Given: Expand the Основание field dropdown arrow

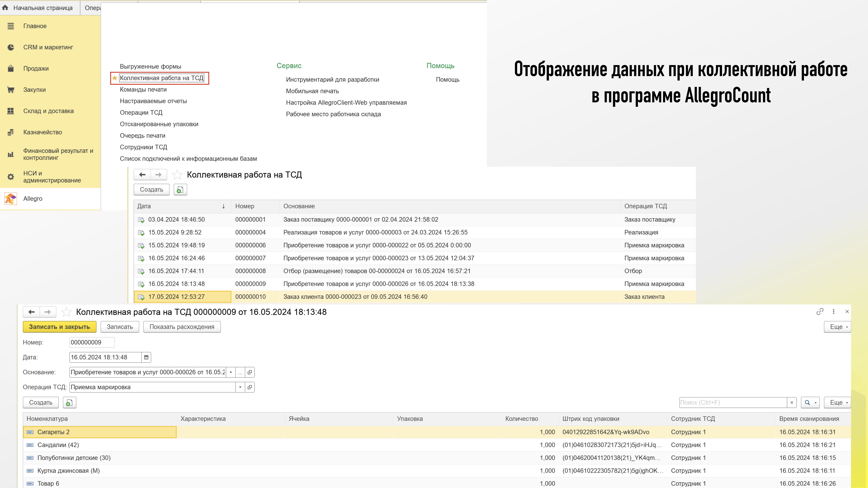Looking at the screenshot, I should point(231,372).
